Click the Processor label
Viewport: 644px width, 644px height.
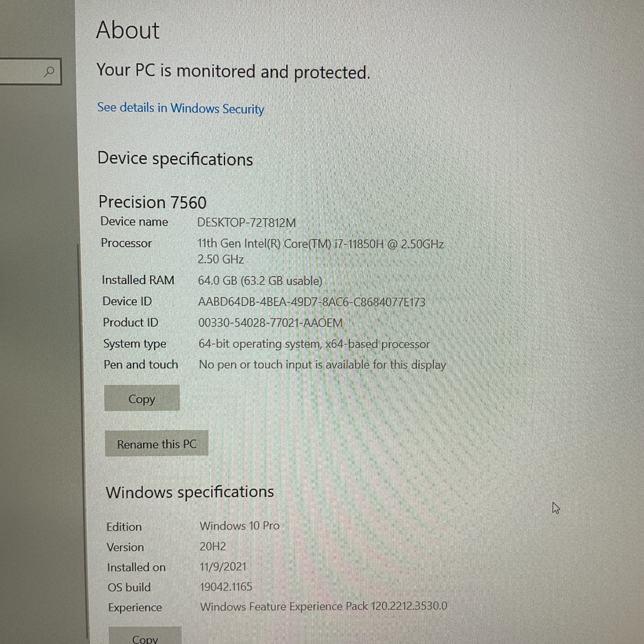click(126, 243)
